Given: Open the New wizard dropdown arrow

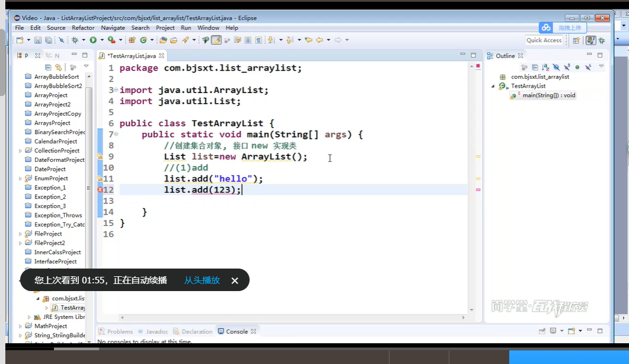Looking at the screenshot, I should click(x=28, y=40).
